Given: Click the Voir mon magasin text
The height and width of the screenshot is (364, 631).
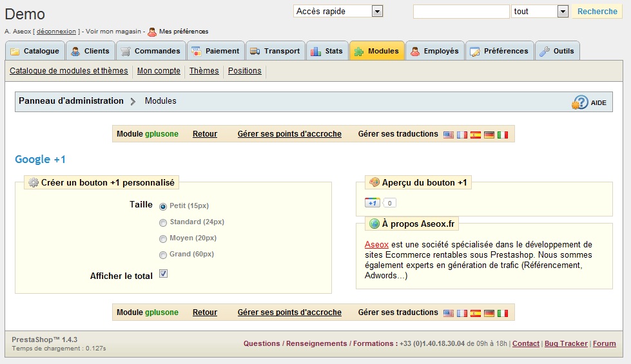Looking at the screenshot, I should [113, 32].
